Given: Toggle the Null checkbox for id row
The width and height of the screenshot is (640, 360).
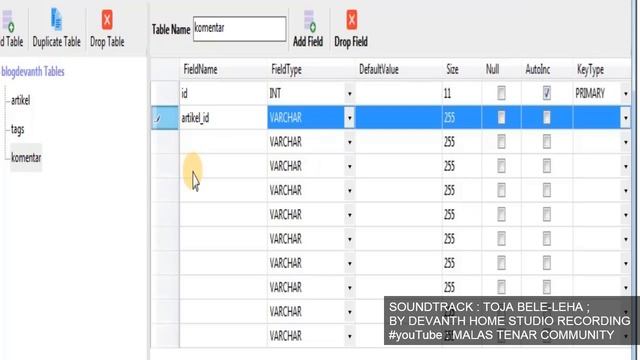Looking at the screenshot, I should point(501,93).
